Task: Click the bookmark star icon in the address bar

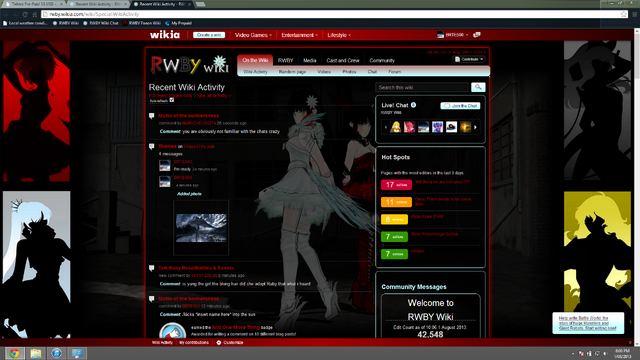Action: click(x=624, y=14)
